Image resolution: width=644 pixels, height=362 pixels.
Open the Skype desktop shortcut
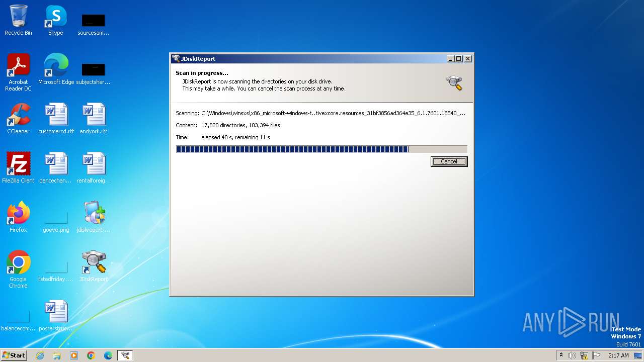(55, 20)
